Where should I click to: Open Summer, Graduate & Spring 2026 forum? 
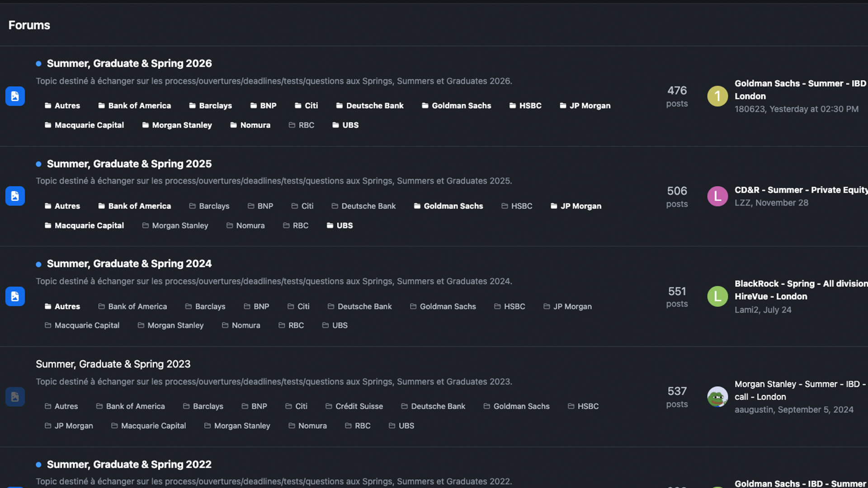(x=129, y=64)
